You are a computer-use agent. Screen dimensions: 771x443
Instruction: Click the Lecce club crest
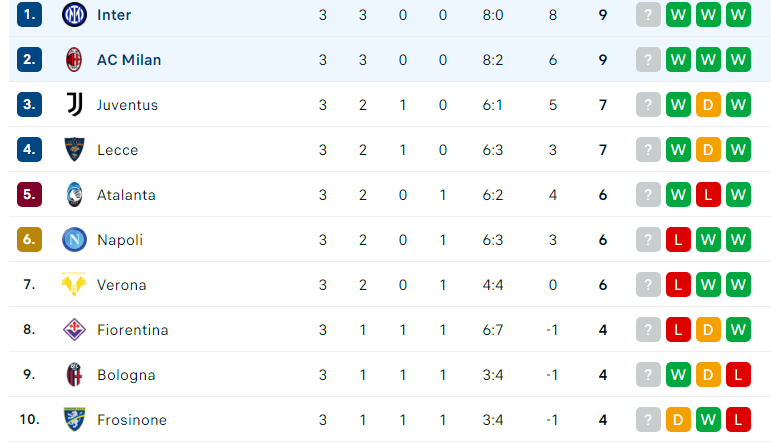point(74,149)
